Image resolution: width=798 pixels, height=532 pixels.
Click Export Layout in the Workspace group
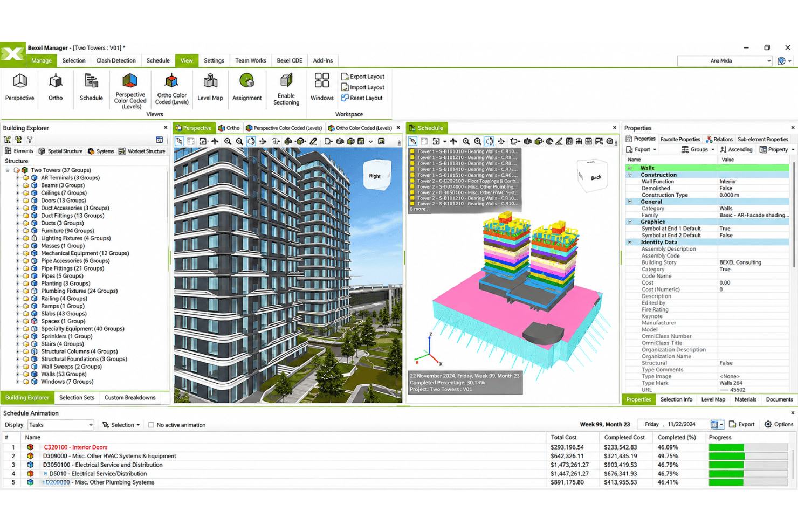coord(363,77)
